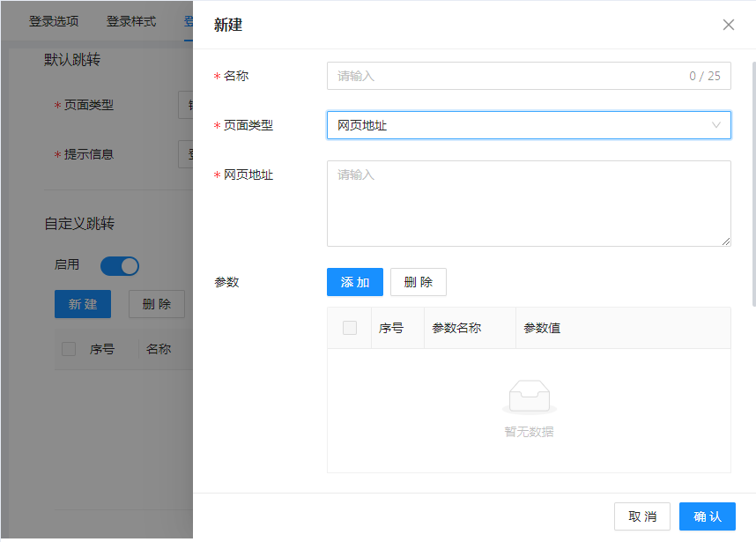Check the select-all box in 参数 table

[350, 328]
